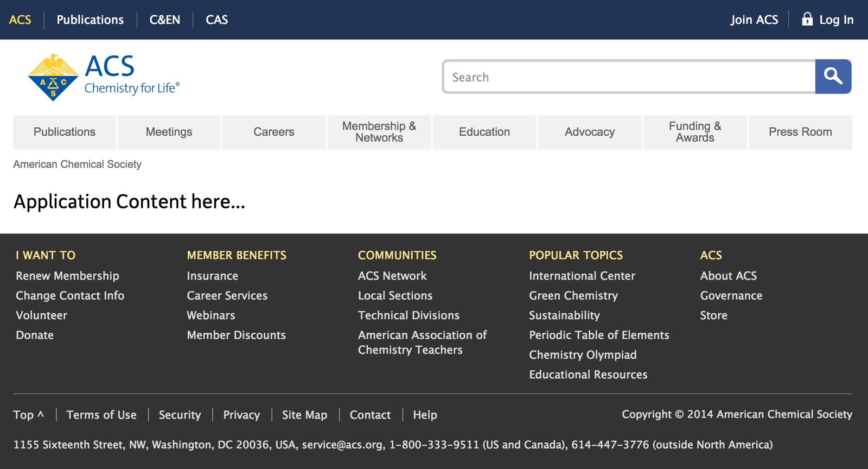Open the Meetings navigation tab

169,132
